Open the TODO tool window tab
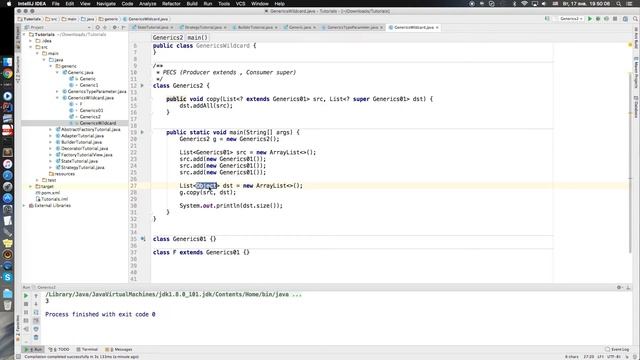This screenshot has width=640, height=360. click(59, 349)
